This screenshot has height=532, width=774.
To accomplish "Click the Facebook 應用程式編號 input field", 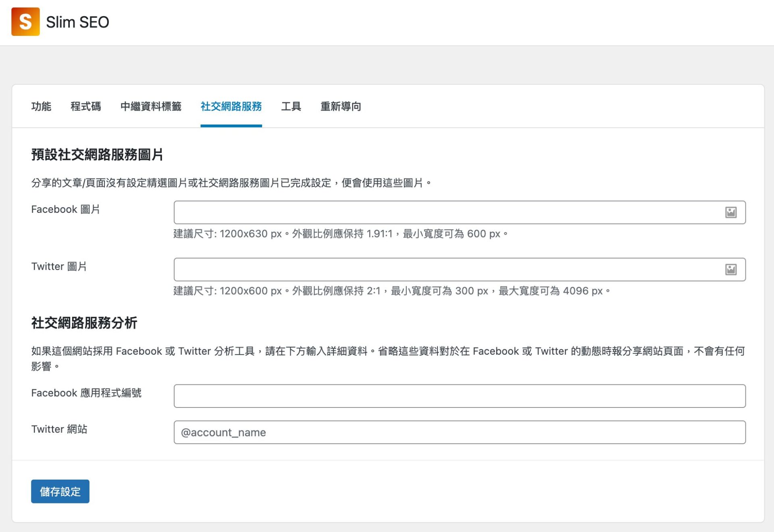I will pos(460,396).
